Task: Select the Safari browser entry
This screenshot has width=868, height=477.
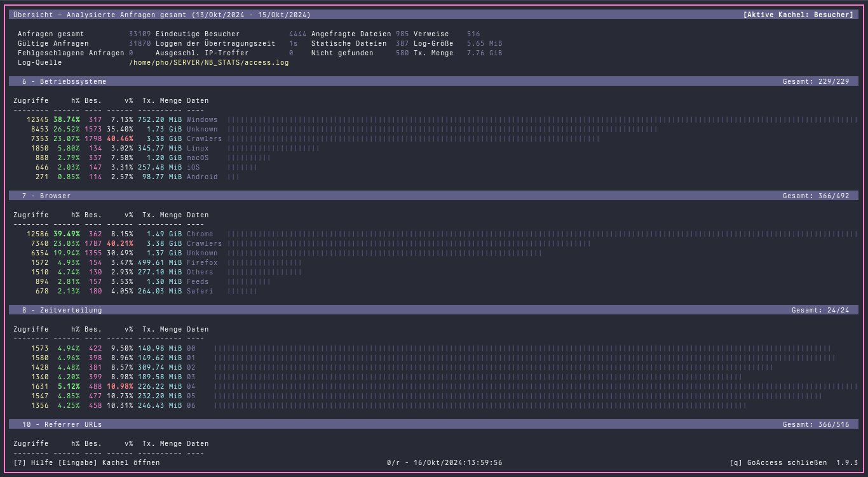Action: [x=200, y=291]
